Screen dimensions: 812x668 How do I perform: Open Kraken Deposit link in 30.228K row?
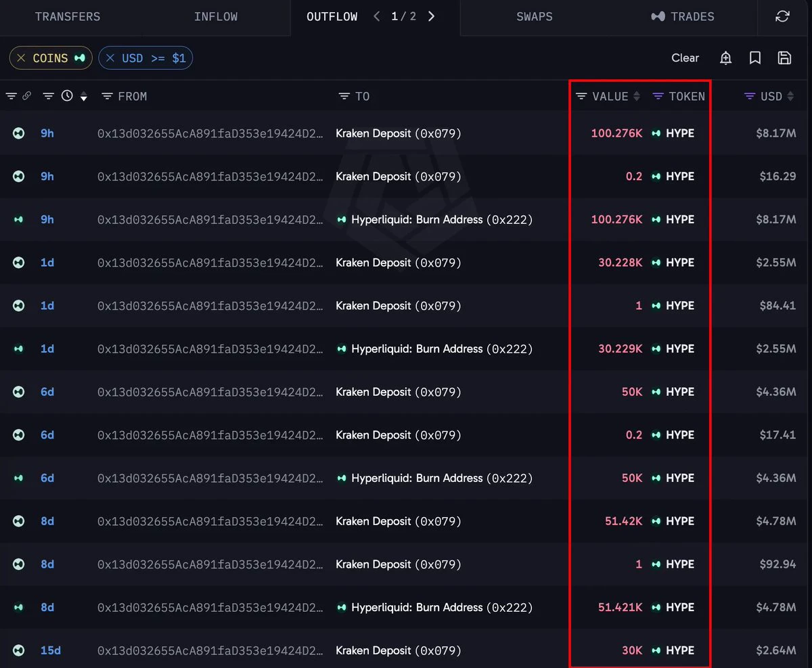coord(399,263)
